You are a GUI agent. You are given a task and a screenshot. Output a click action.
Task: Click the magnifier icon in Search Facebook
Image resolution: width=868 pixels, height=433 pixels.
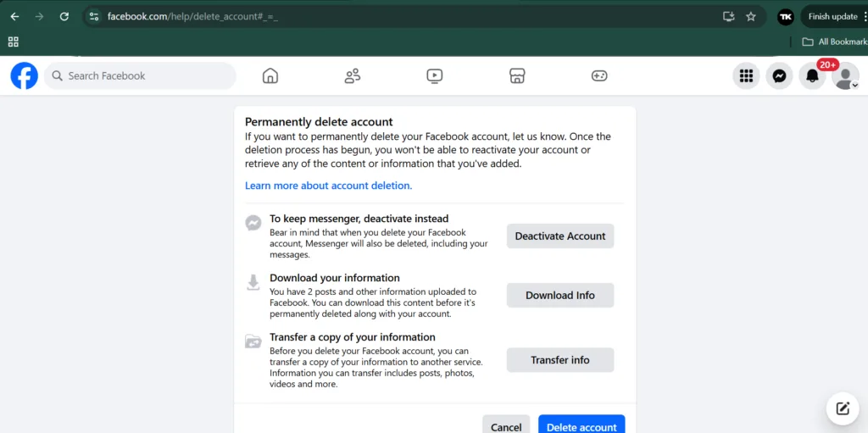click(57, 76)
